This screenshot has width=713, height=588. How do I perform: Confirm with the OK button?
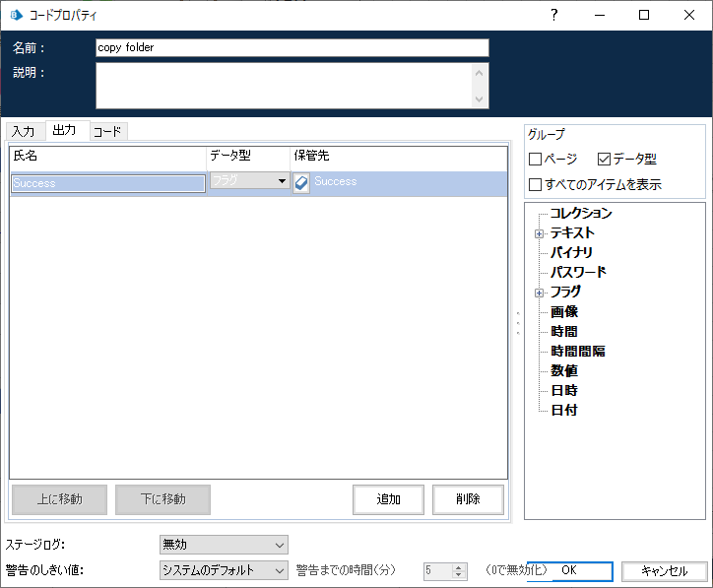(569, 570)
